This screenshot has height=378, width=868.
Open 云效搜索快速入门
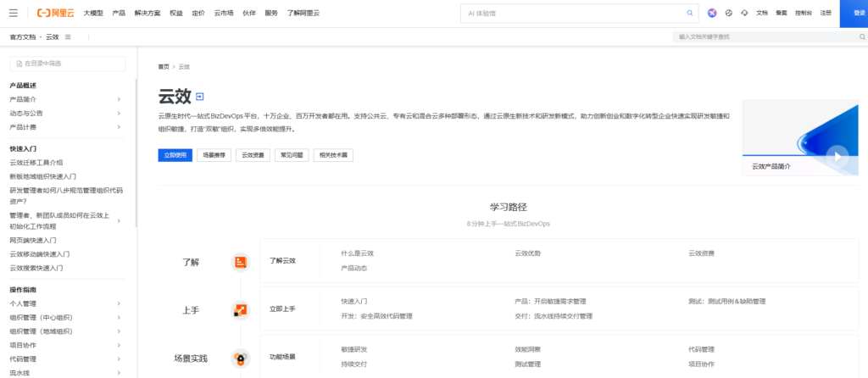36,269
